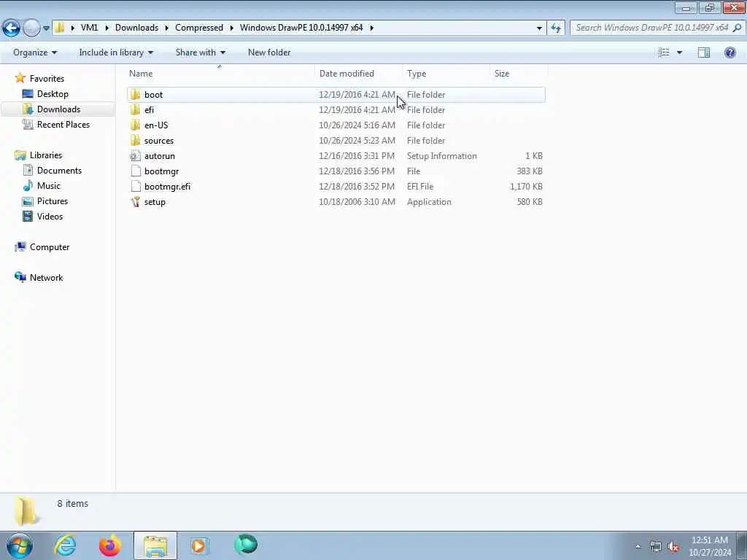This screenshot has width=747, height=560.
Task: Select Computer in navigation pane
Action: coord(50,247)
